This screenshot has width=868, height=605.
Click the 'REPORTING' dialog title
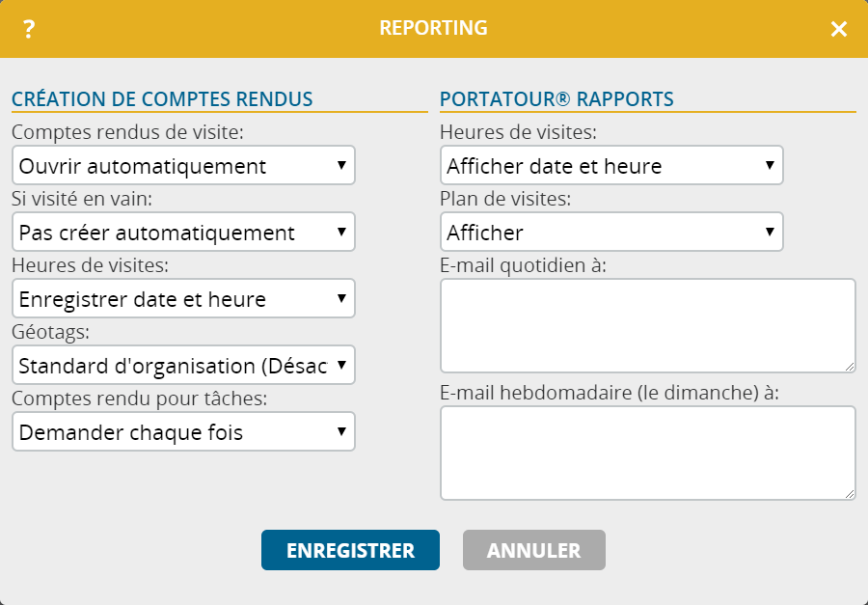pos(433,28)
